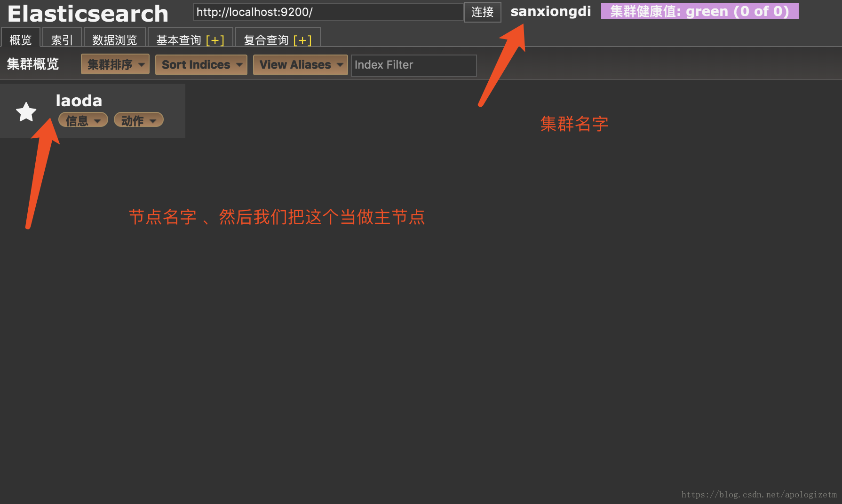This screenshot has height=504, width=842.
Task: Expand the Sort Indices dropdown
Action: pyautogui.click(x=201, y=64)
